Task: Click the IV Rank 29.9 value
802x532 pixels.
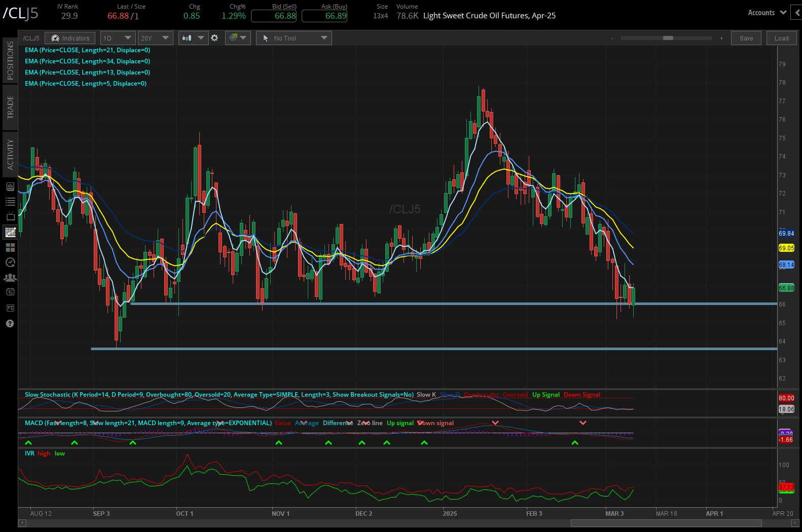Action: point(69,16)
